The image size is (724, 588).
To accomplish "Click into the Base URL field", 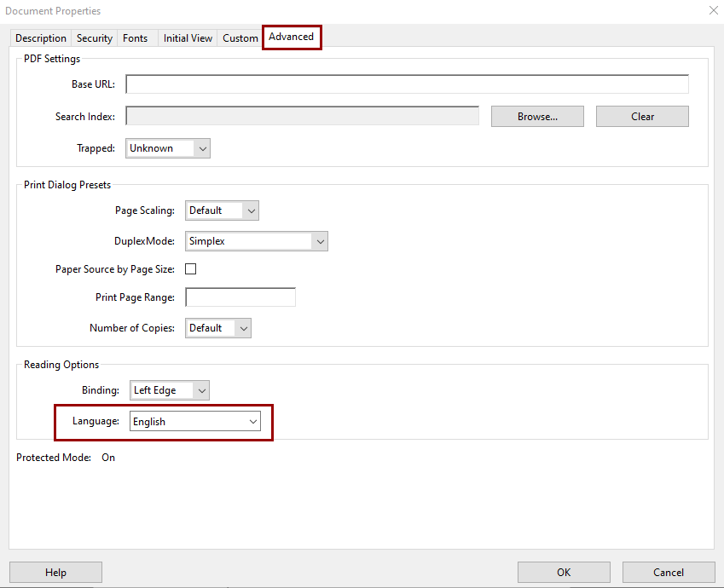I will (407, 84).
